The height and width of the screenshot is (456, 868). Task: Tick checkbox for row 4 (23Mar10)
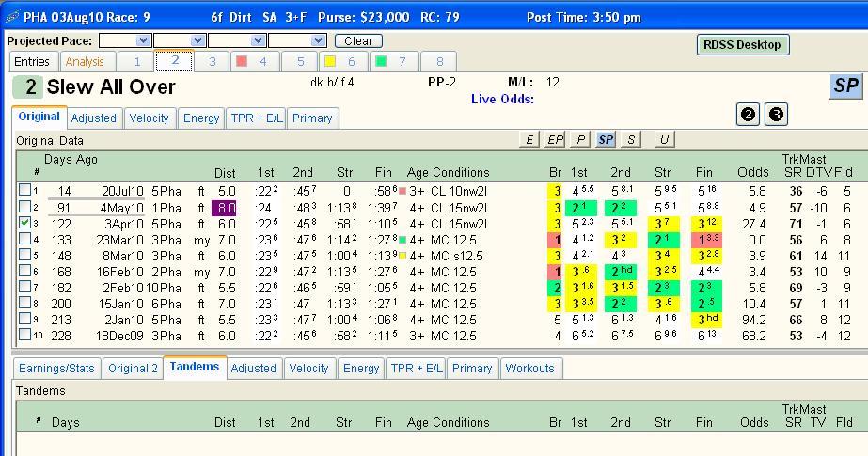(24, 239)
